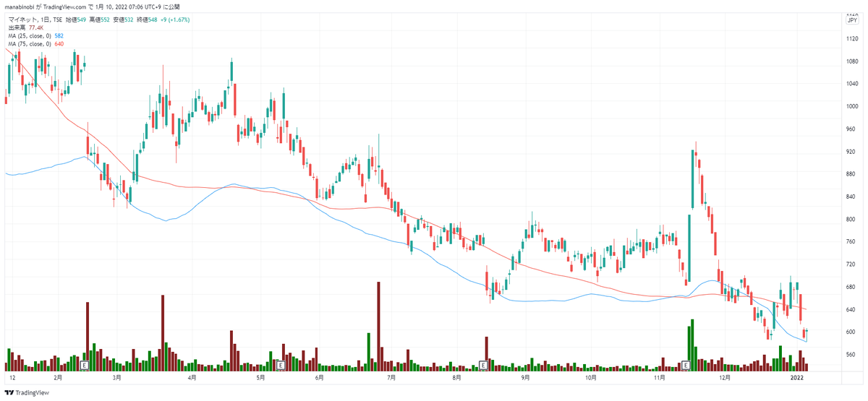Click the 1000 price axis label
Screen dimensions: 868x401
point(853,106)
